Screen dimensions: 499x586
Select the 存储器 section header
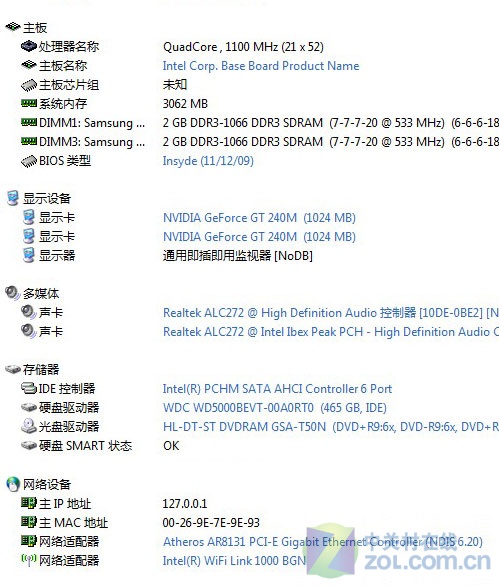(41, 370)
